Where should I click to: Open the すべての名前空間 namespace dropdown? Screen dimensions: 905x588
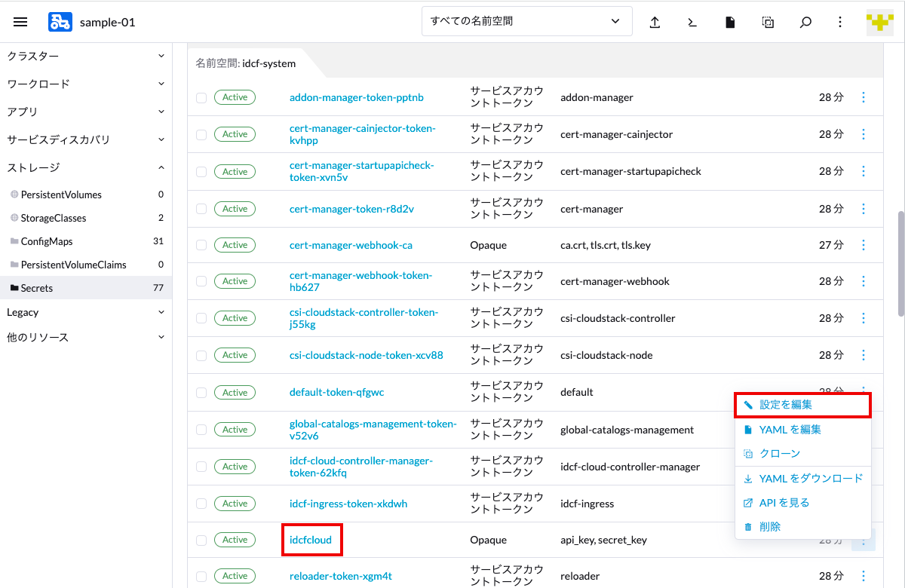click(x=526, y=22)
